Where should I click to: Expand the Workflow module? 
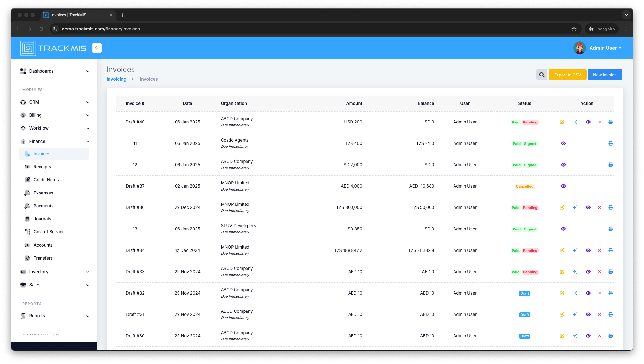(x=54, y=128)
